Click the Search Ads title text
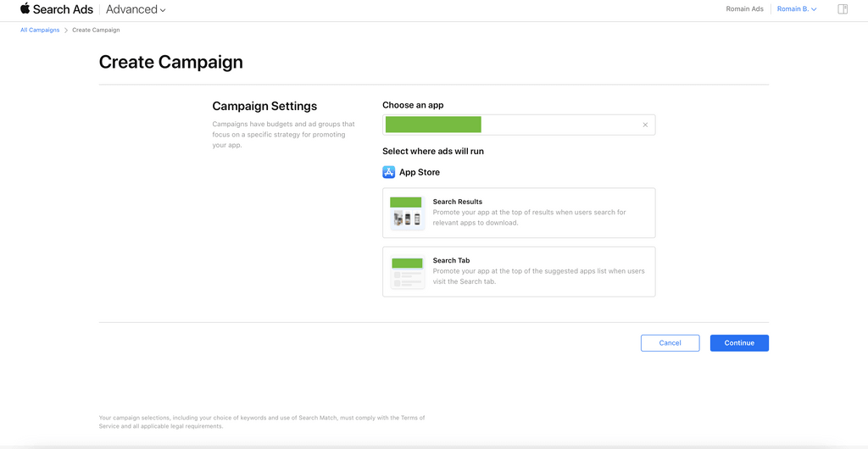 (x=63, y=9)
